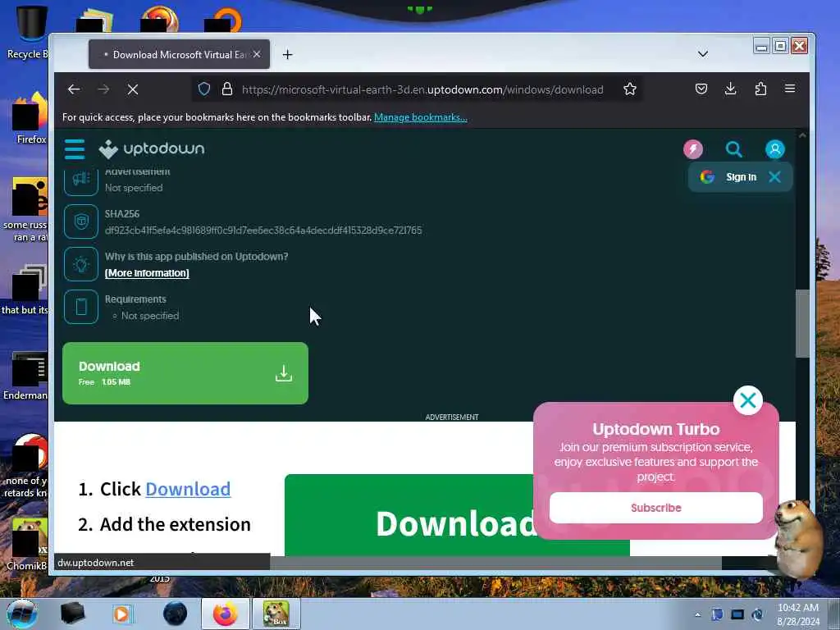Bookmark this page with the star icon
This screenshot has height=630, width=840.
(630, 89)
